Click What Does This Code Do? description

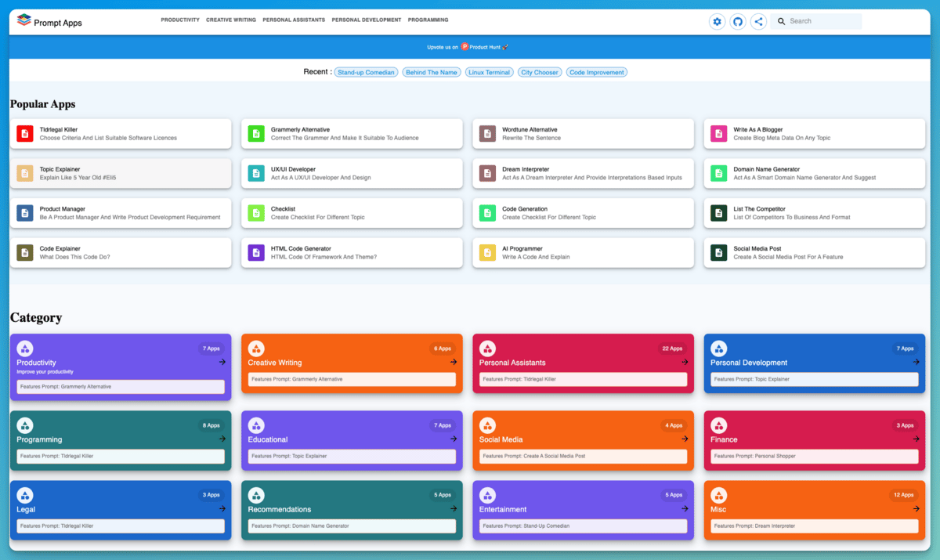coord(75,257)
